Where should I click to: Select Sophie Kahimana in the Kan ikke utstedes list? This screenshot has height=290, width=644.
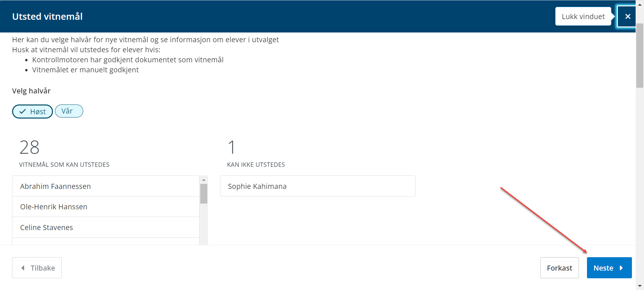pyautogui.click(x=318, y=186)
